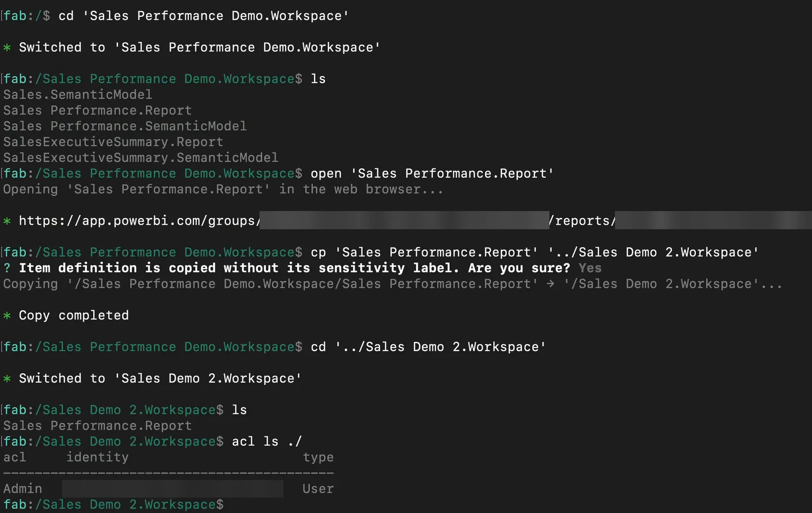The height and width of the screenshot is (513, 812).
Task: Click the "open 'Sales Performance.Report'" command
Action: pyautogui.click(x=432, y=173)
